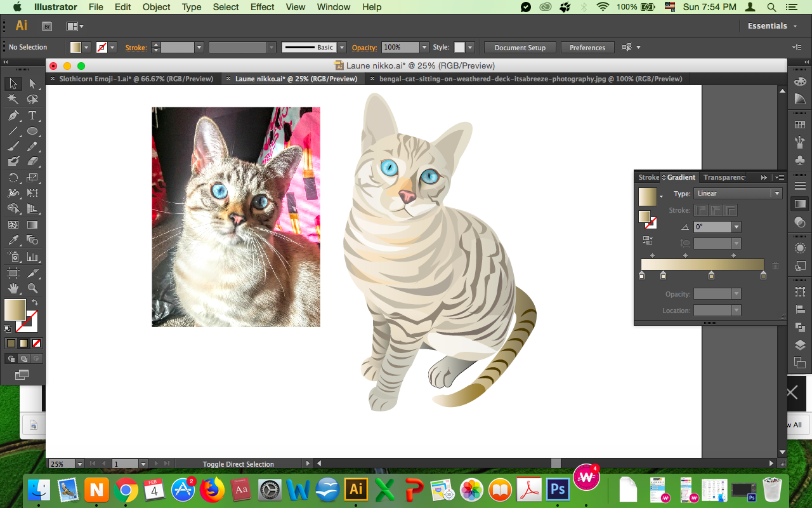This screenshot has height=508, width=812.
Task: Switch to Slothicorn Emoji-1.ai tab
Action: point(136,79)
